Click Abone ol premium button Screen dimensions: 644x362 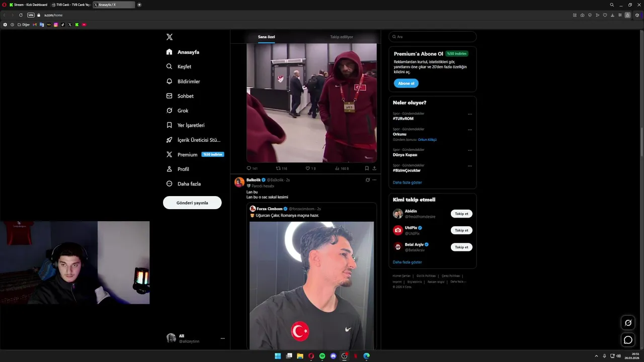point(406,83)
